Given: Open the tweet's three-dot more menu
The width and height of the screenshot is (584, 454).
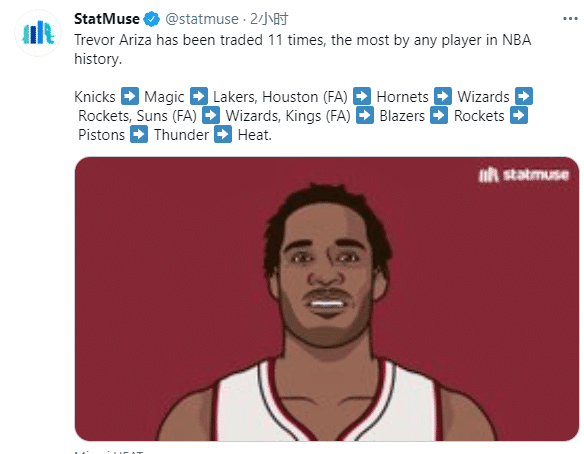Looking at the screenshot, I should pyautogui.click(x=570, y=19).
